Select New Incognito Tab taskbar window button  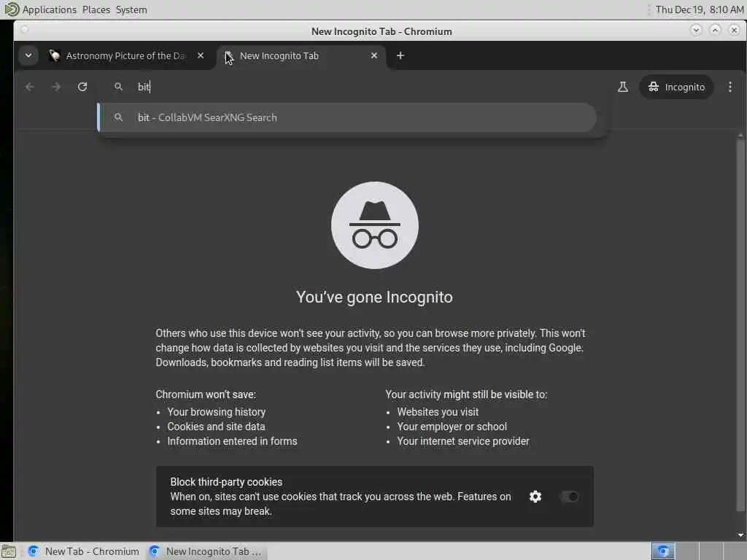tap(206, 551)
